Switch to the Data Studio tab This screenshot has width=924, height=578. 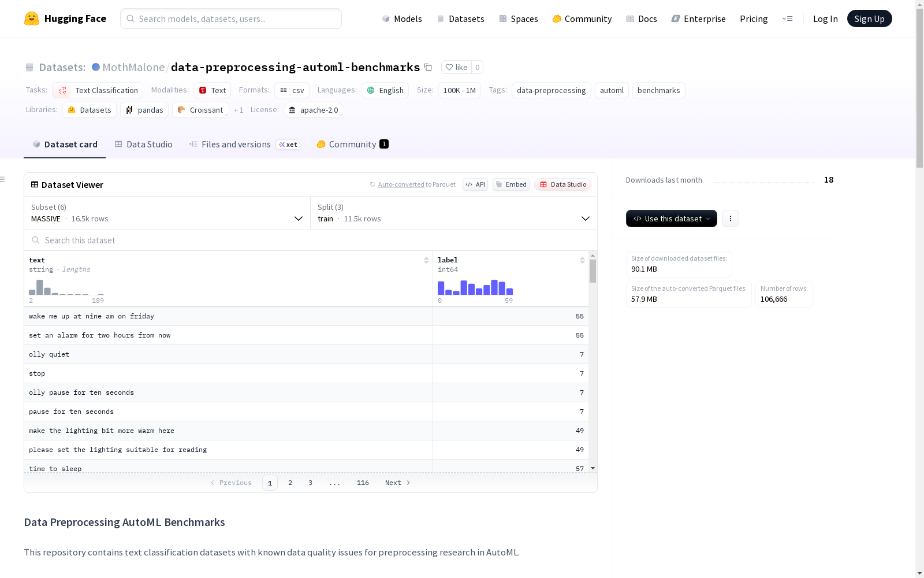tap(143, 144)
